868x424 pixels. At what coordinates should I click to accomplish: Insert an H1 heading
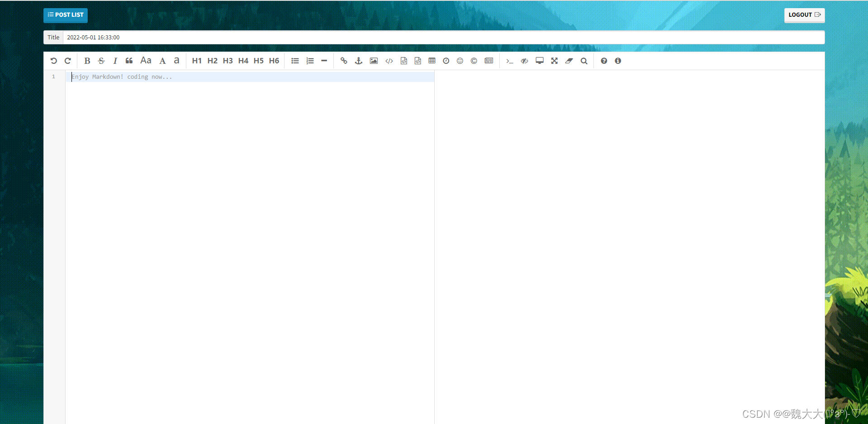tap(197, 61)
